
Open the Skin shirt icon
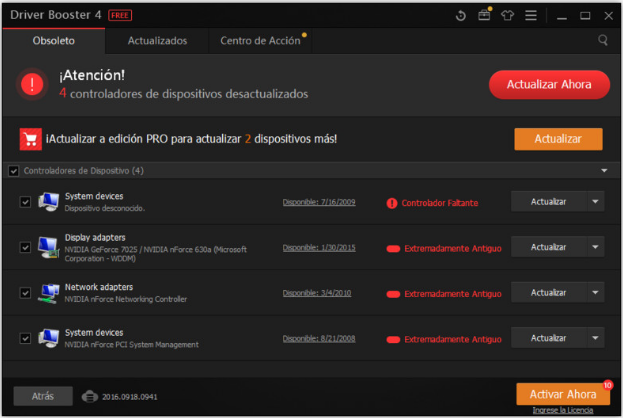(x=507, y=15)
